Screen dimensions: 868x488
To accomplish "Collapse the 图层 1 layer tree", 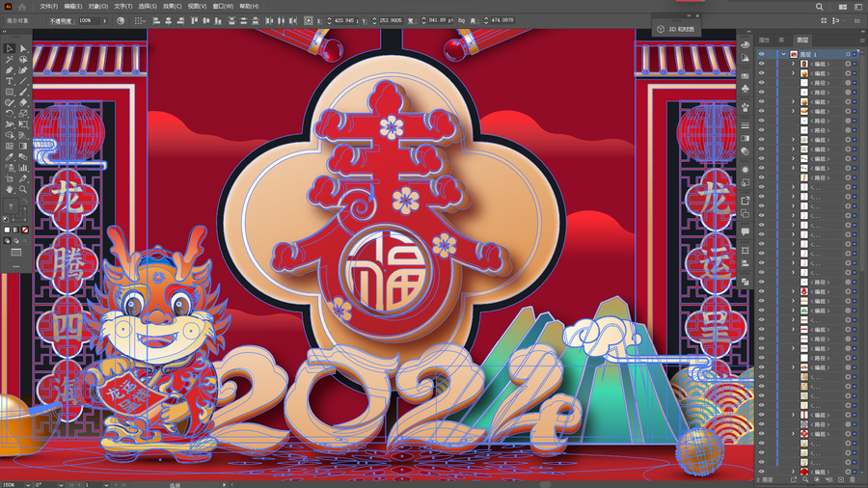I will pyautogui.click(x=784, y=54).
